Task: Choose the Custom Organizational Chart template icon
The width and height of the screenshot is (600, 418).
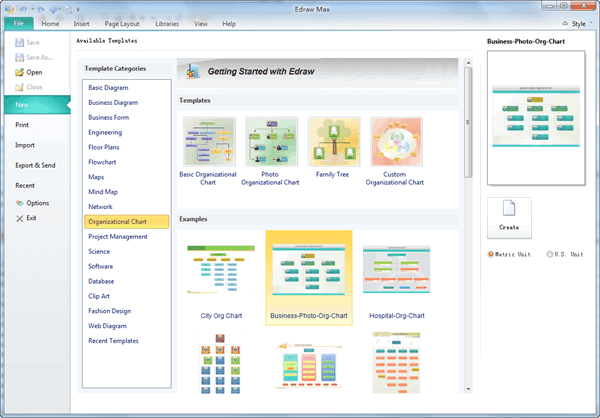Action: point(396,142)
